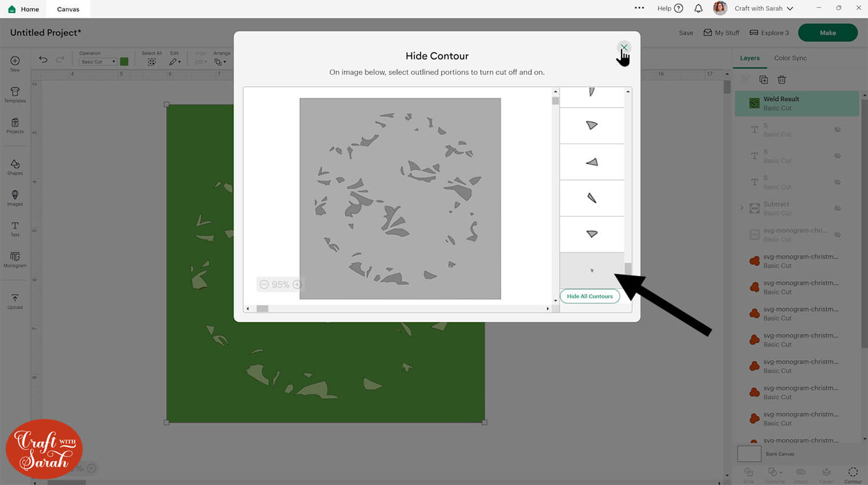Screen dimensions: 868x485
Task: Select the Text tool
Action: point(15,229)
